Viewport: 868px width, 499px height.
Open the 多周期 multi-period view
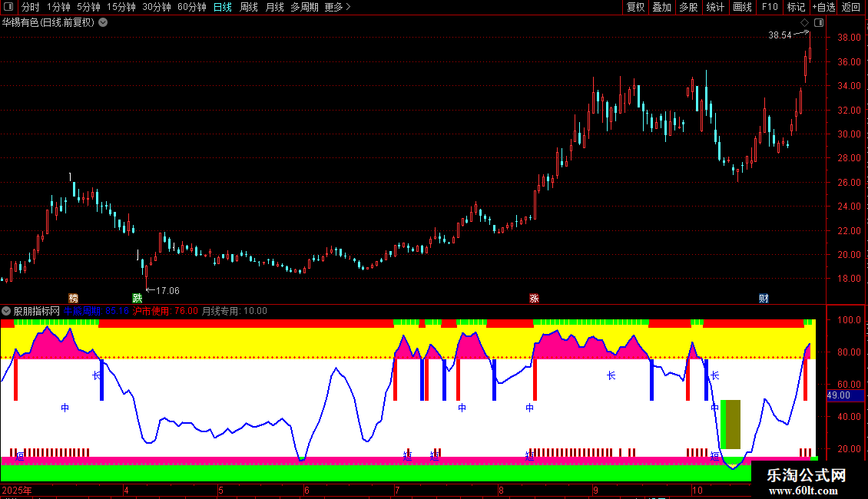304,7
